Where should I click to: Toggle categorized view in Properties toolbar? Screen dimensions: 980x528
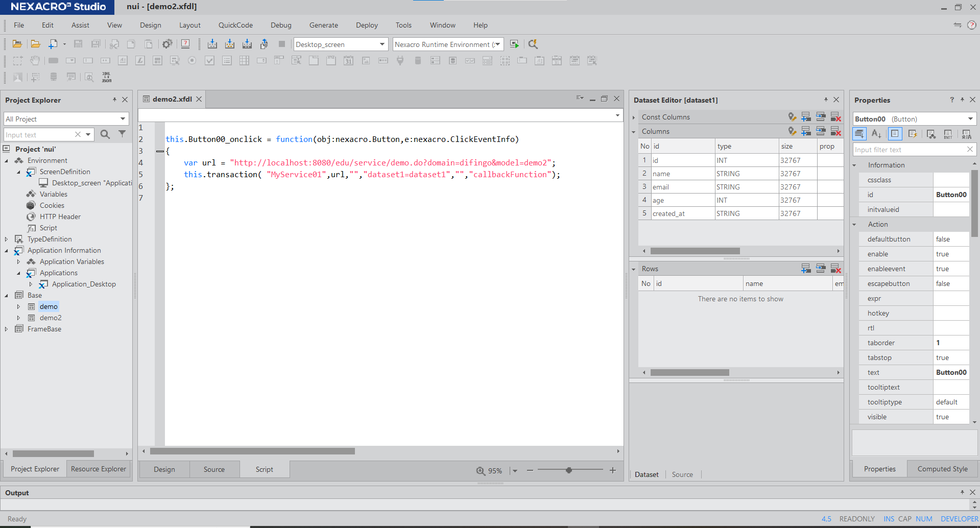(x=859, y=134)
